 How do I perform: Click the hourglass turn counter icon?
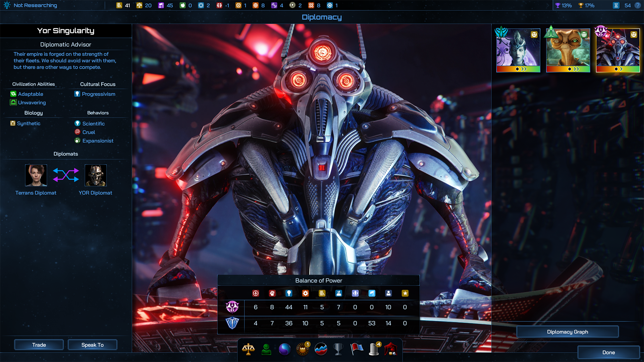pos(616,5)
